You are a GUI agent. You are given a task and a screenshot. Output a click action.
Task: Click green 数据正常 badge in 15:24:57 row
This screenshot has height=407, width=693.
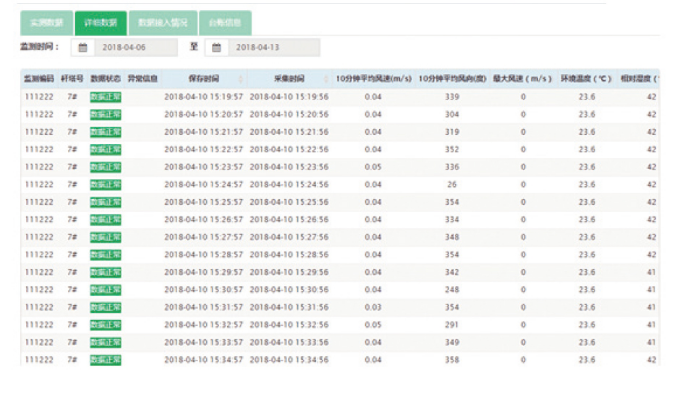105,184
